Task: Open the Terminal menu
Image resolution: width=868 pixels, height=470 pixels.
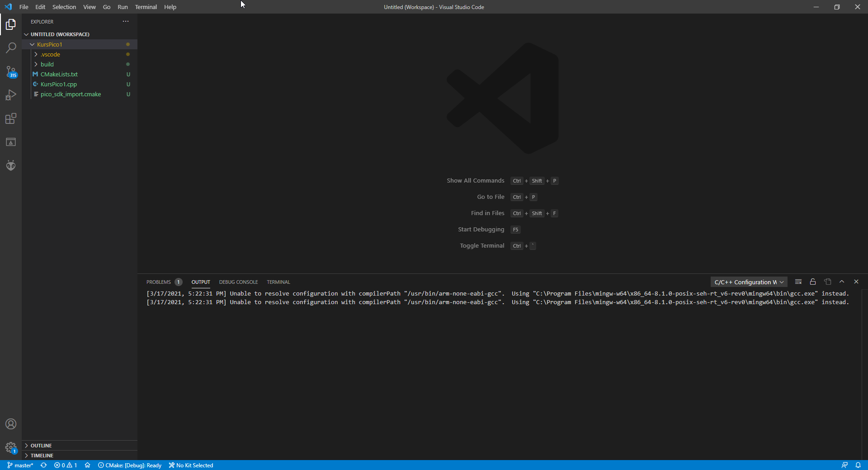Action: point(146,7)
